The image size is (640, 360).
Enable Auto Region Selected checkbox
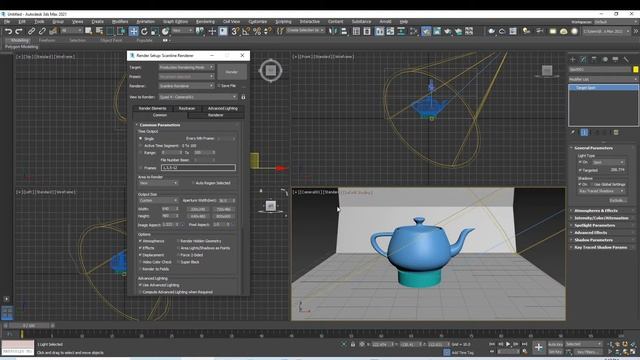[193, 183]
